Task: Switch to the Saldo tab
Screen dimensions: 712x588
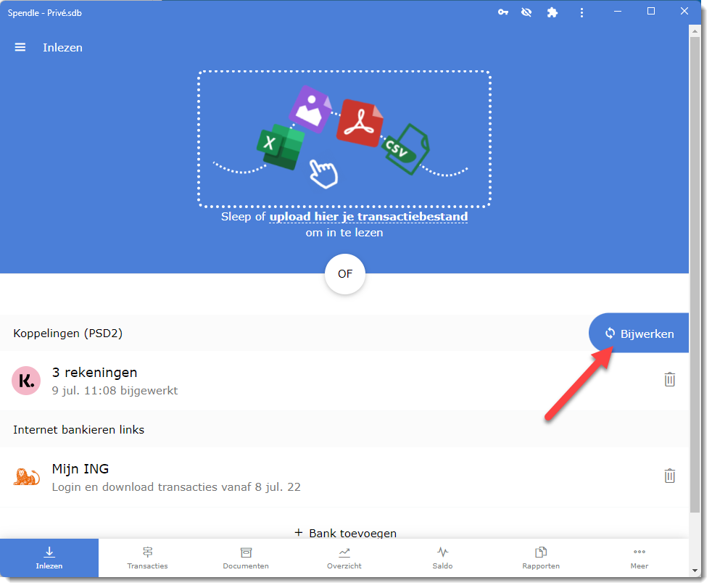Action: point(443,558)
